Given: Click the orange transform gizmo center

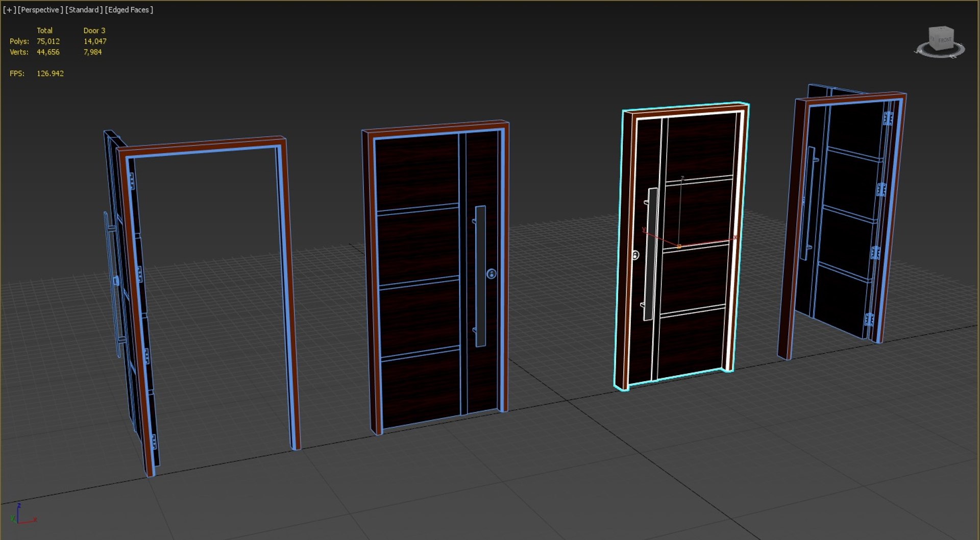Looking at the screenshot, I should click(679, 247).
